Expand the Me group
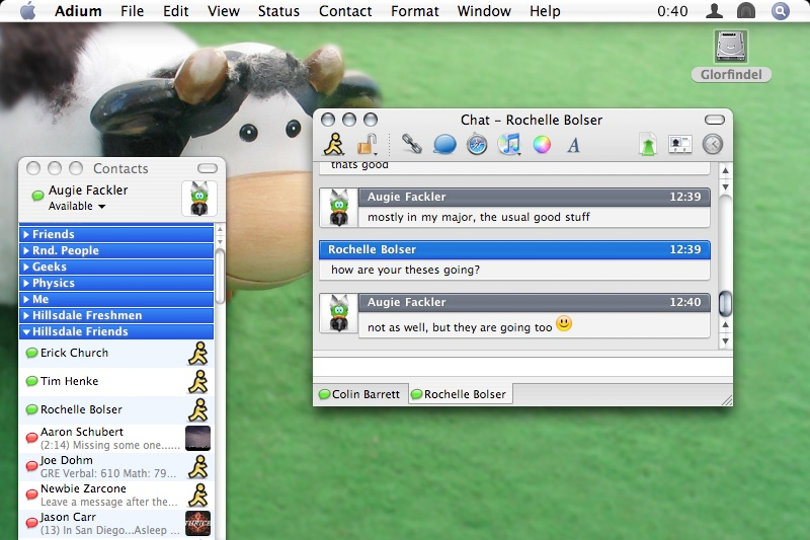Image resolution: width=810 pixels, height=540 pixels. [26, 299]
